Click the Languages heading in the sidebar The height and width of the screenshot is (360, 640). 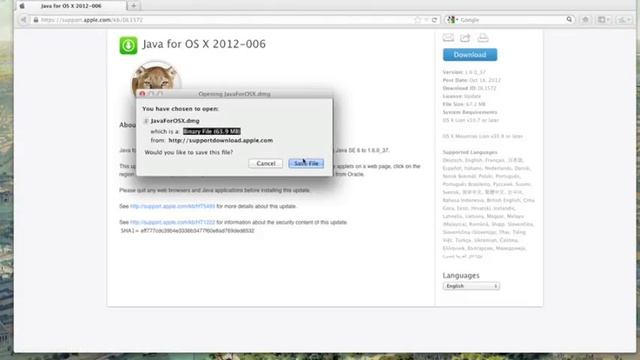[461, 276]
